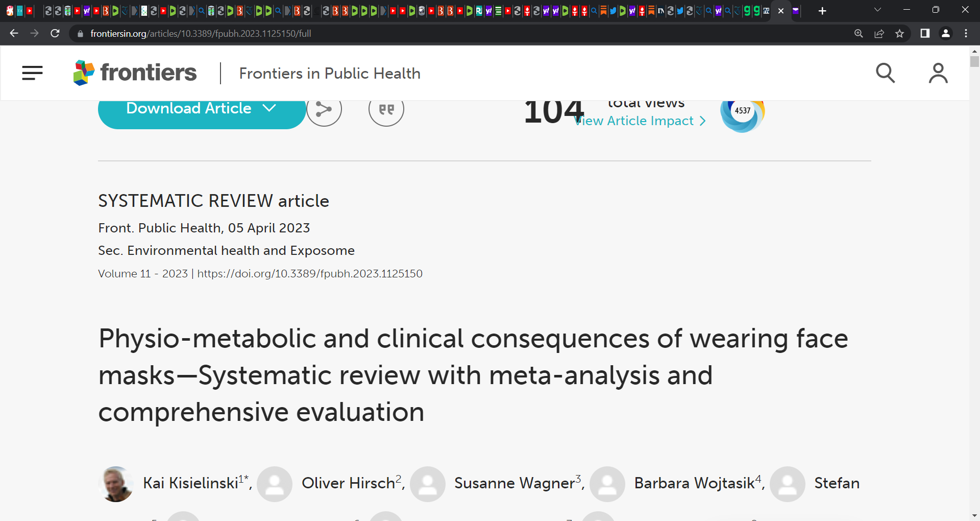Open Chrome three-dot menu
Screen dimensions: 980x521
[x=966, y=33]
